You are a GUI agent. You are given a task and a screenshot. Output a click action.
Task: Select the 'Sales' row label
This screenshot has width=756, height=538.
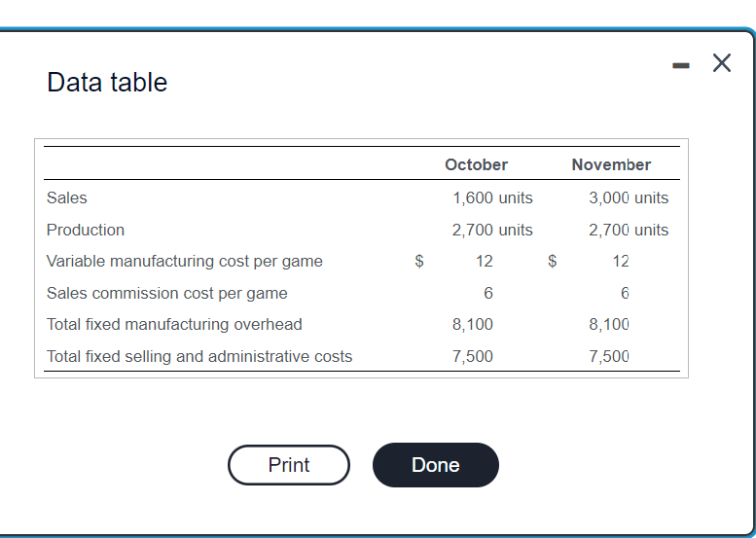[x=66, y=197]
